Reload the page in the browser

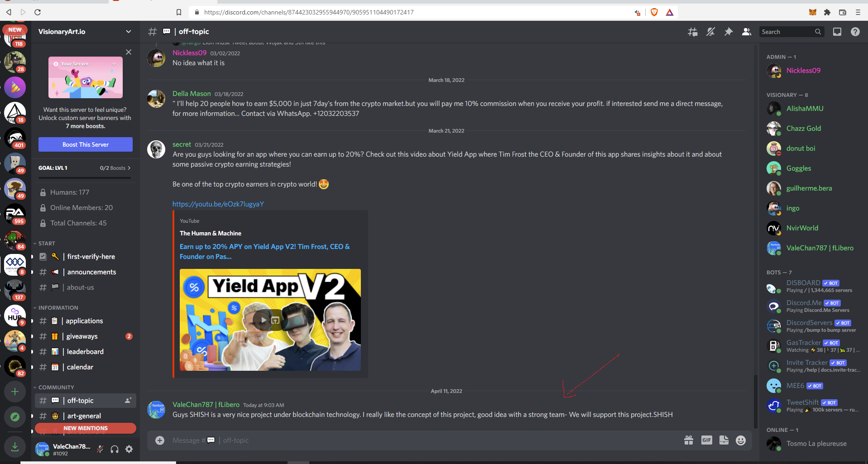38,12
